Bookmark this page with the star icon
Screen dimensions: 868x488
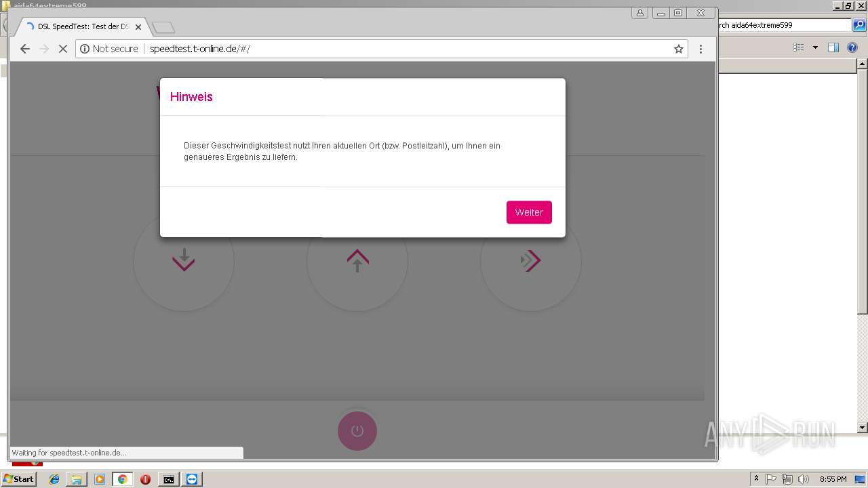pyautogui.click(x=678, y=49)
